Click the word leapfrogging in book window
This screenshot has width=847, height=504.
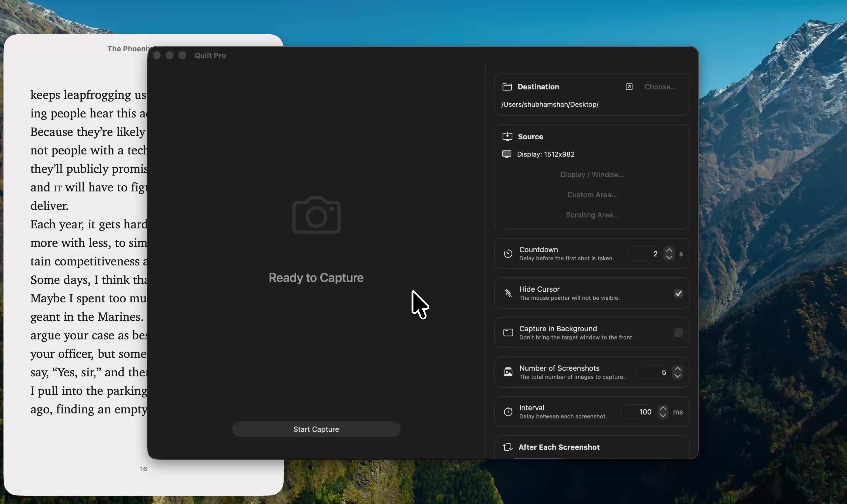[x=97, y=95]
